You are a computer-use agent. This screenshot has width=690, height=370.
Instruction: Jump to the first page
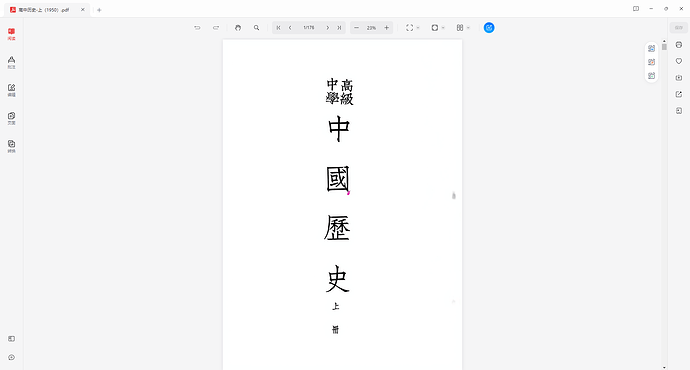point(278,28)
